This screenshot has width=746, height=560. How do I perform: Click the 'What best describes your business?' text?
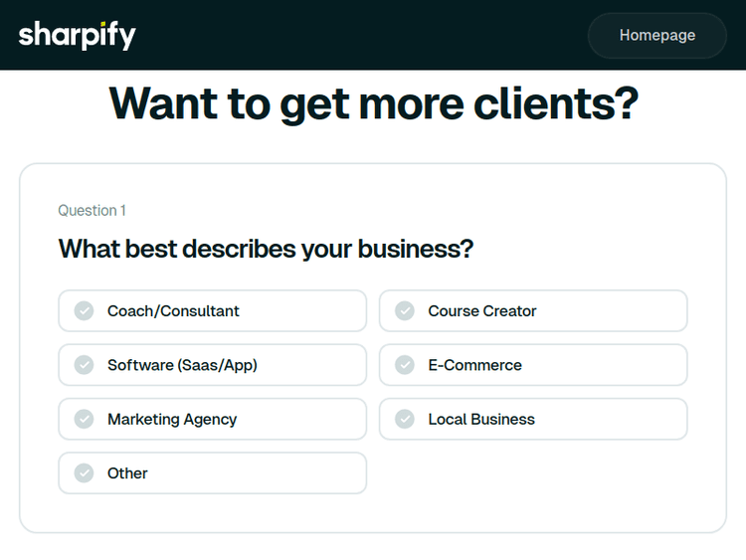pyautogui.click(x=266, y=249)
